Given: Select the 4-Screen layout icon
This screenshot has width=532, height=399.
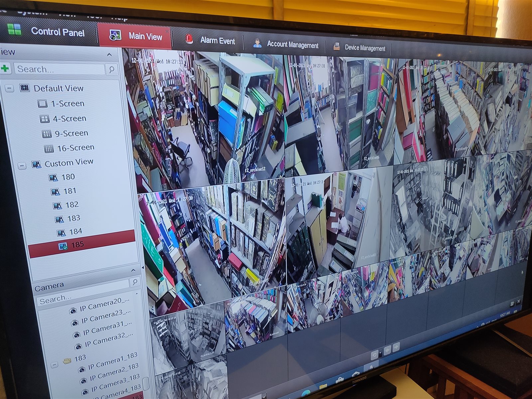Looking at the screenshot, I should coord(45,119).
